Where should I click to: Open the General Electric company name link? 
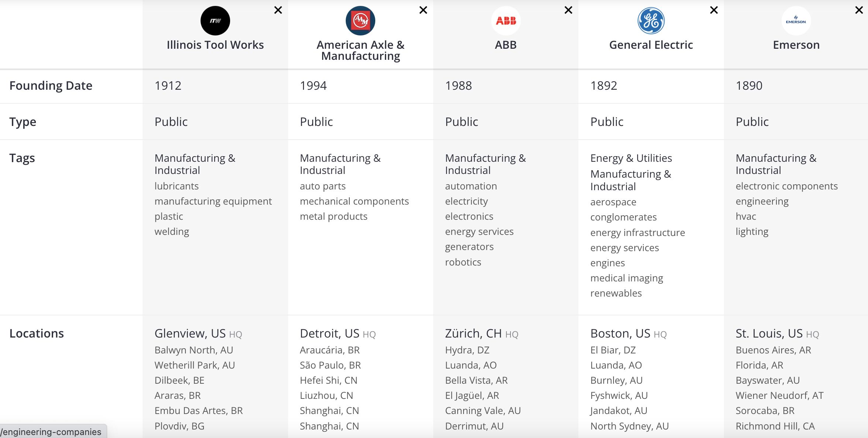tap(651, 45)
